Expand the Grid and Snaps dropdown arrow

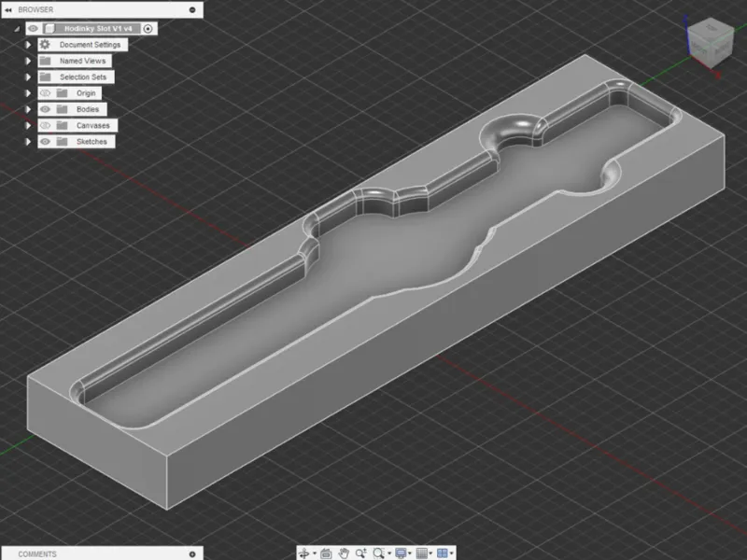coord(430,553)
